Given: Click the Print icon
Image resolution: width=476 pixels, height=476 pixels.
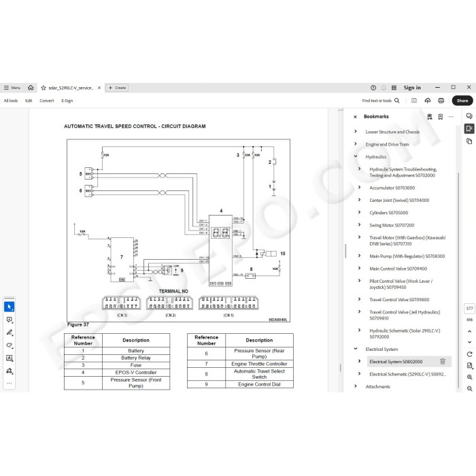Looking at the screenshot, I should pos(441,101).
